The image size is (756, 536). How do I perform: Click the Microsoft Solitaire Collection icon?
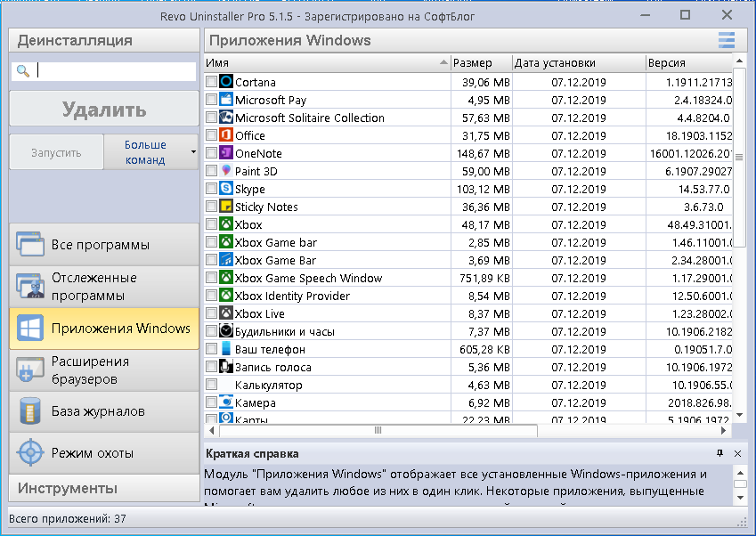click(225, 118)
